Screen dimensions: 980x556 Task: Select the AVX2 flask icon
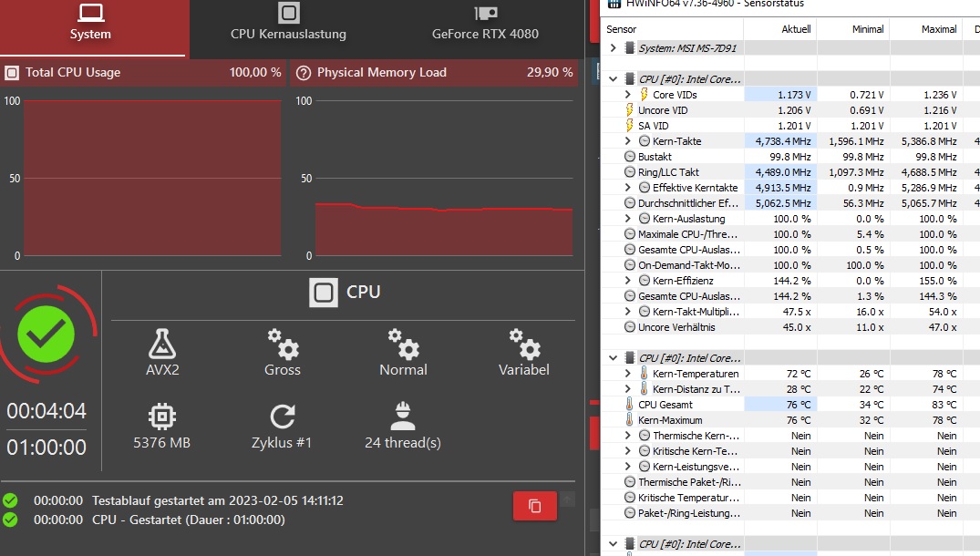162,344
